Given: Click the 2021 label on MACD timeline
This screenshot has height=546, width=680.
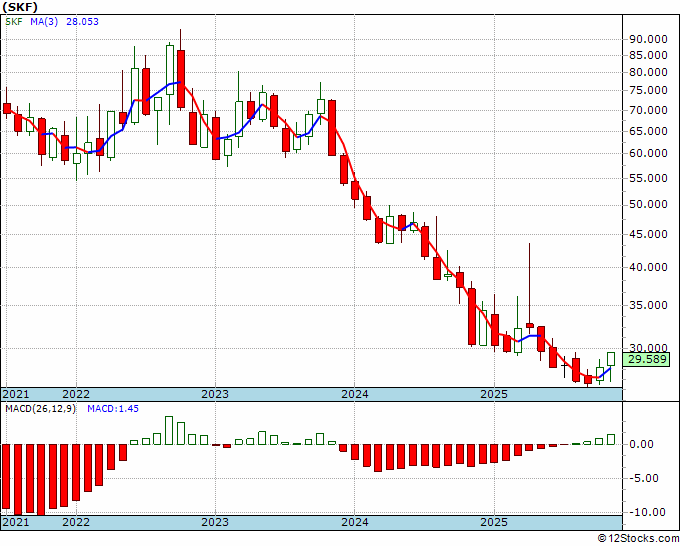Looking at the screenshot, I should click(16, 522).
